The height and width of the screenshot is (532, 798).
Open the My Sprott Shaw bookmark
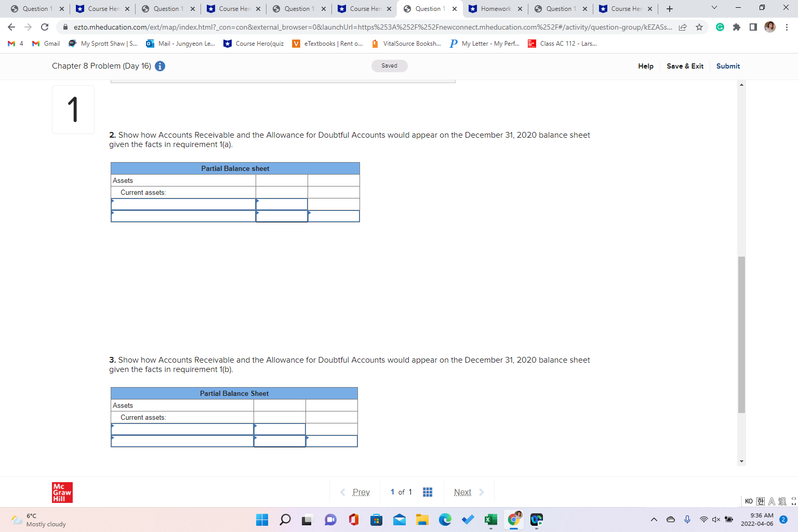pos(103,44)
